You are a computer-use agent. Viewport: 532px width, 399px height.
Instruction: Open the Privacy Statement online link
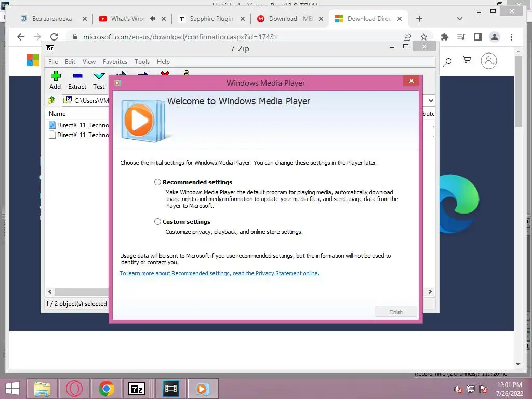click(220, 273)
